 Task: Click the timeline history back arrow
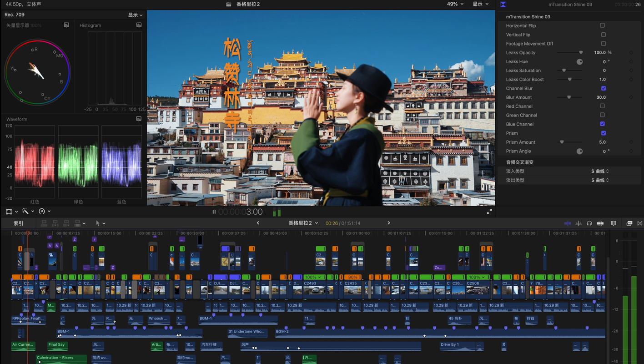coord(258,223)
